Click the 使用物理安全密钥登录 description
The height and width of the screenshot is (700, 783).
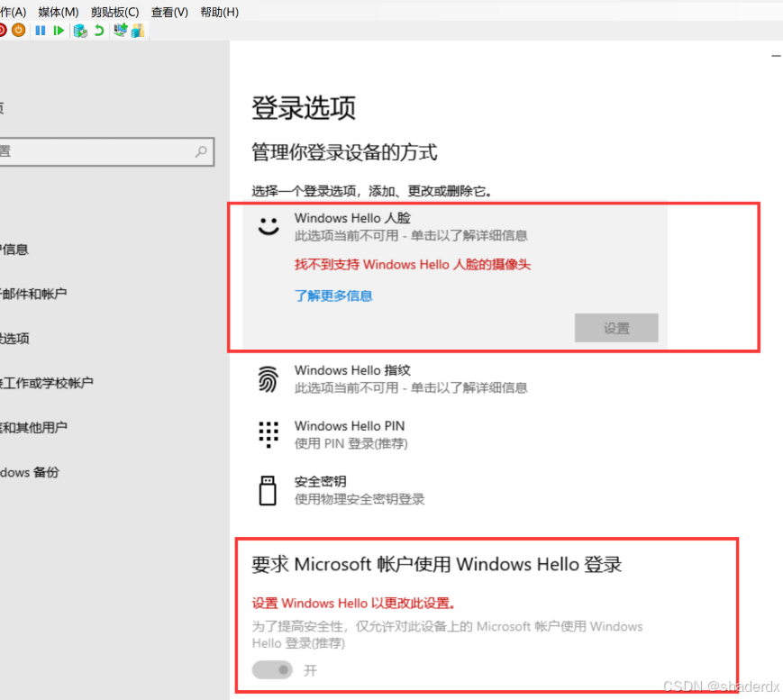click(x=360, y=499)
